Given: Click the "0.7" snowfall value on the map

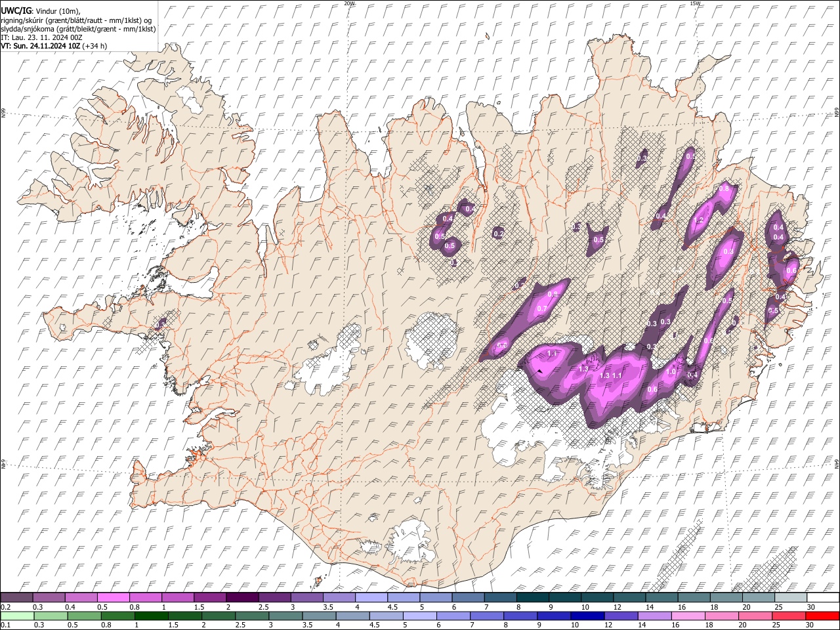Looking at the screenshot, I should (x=542, y=308).
